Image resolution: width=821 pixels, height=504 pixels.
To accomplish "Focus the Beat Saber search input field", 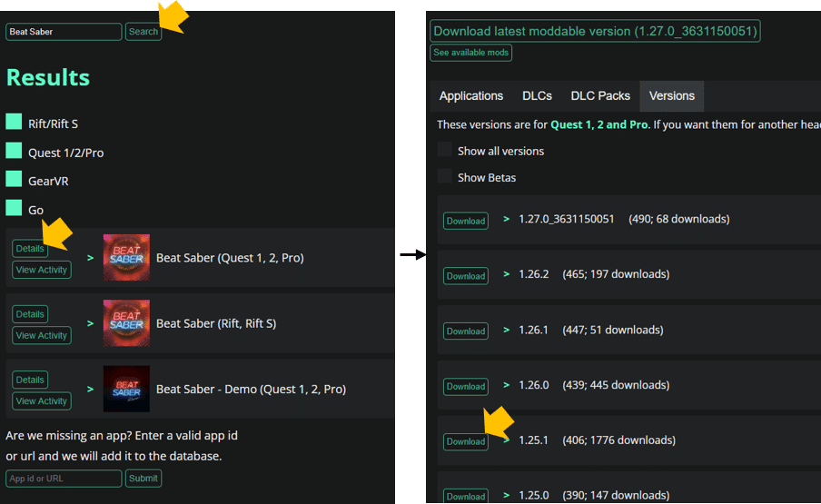I will click(64, 32).
